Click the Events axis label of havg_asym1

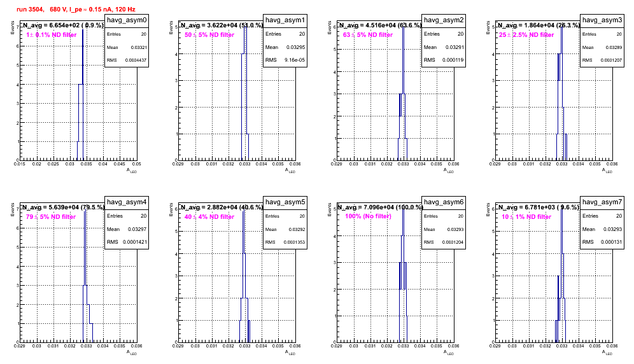click(171, 27)
